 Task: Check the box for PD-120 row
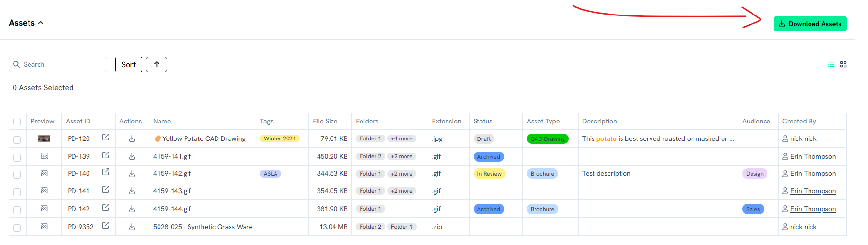click(17, 140)
